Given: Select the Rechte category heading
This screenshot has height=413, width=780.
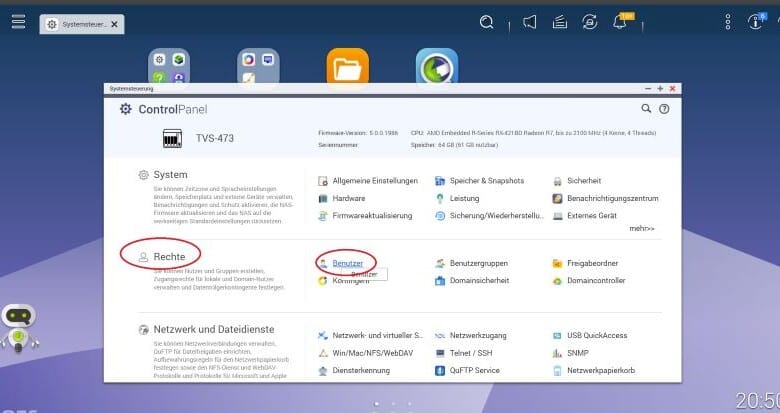Looking at the screenshot, I should (169, 257).
